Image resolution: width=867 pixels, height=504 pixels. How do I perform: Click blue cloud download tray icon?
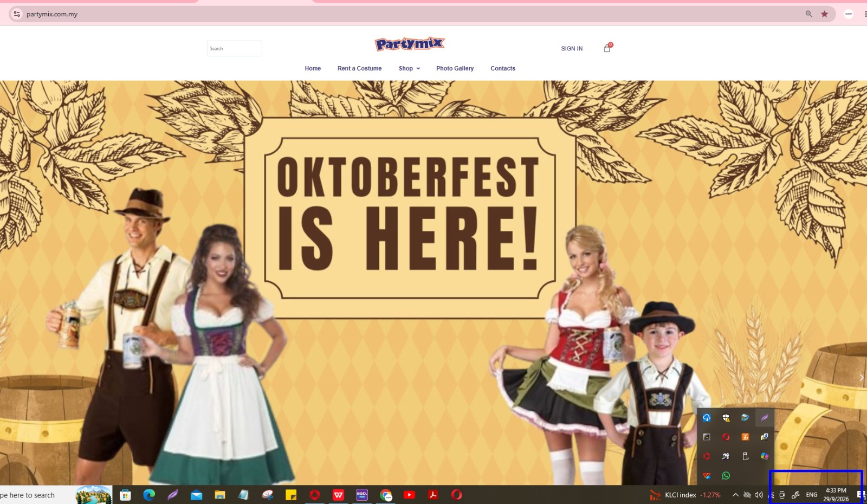click(x=707, y=418)
